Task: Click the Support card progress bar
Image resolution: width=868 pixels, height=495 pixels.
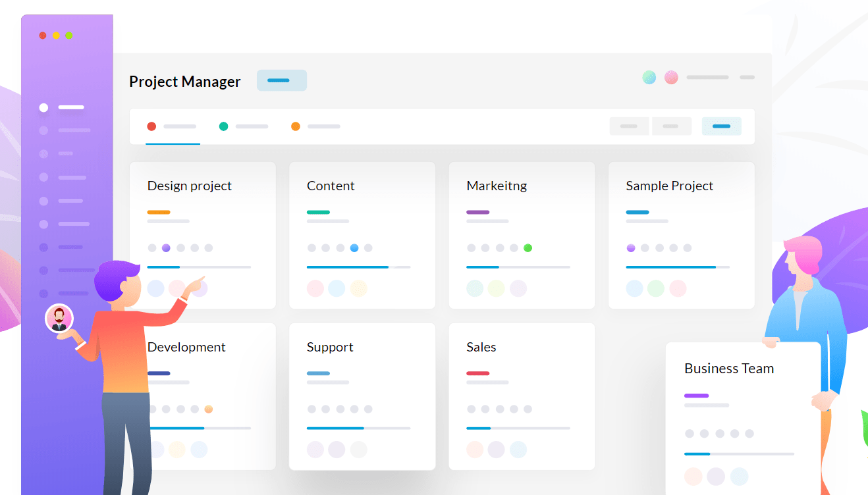Action: click(358, 428)
